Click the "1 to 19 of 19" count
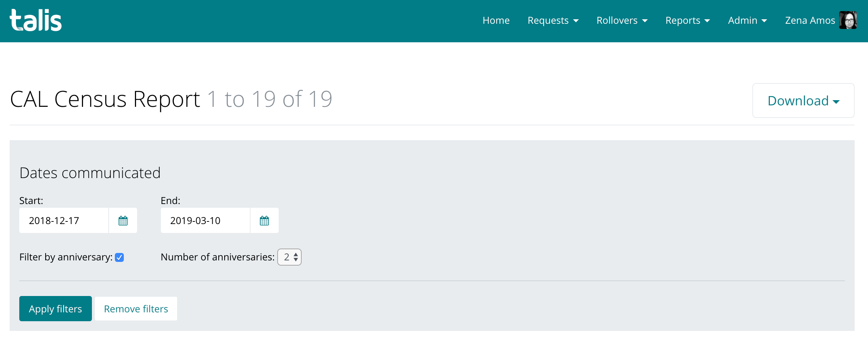The image size is (868, 342). point(270,99)
